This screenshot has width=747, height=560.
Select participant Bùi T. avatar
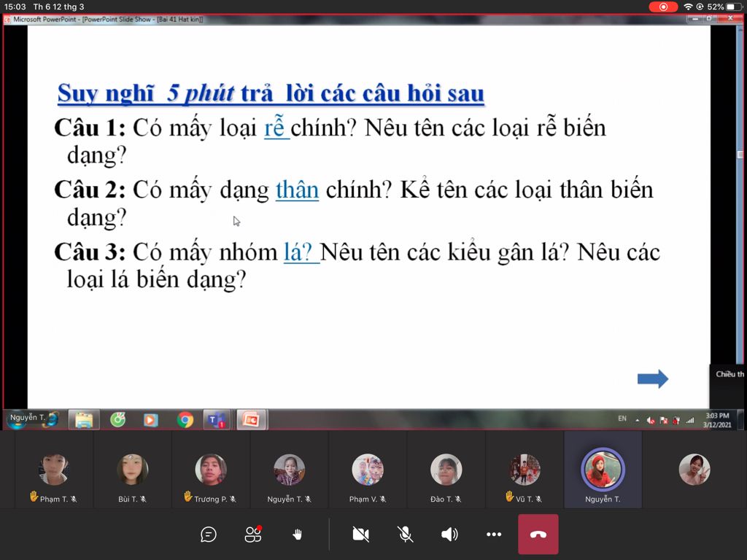[x=133, y=470]
